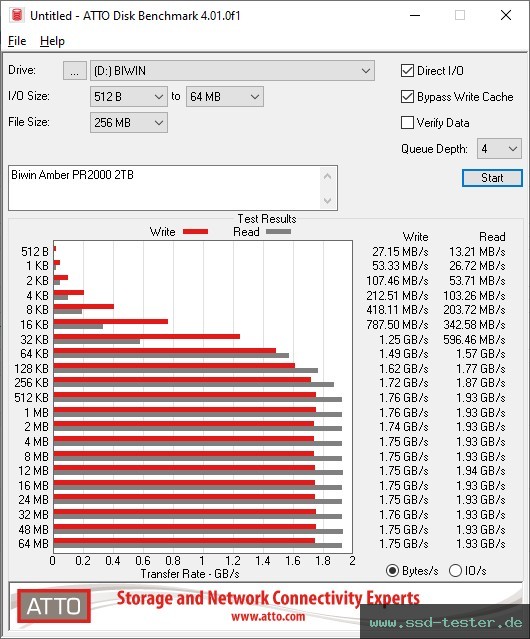The width and height of the screenshot is (530, 639).
Task: Click the 128 KB row label in chart
Action: (x=31, y=368)
